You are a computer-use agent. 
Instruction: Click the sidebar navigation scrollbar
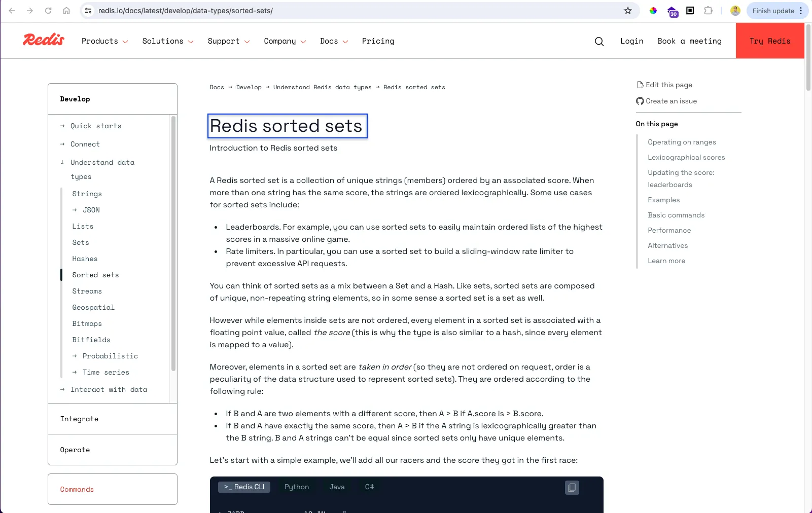173,243
